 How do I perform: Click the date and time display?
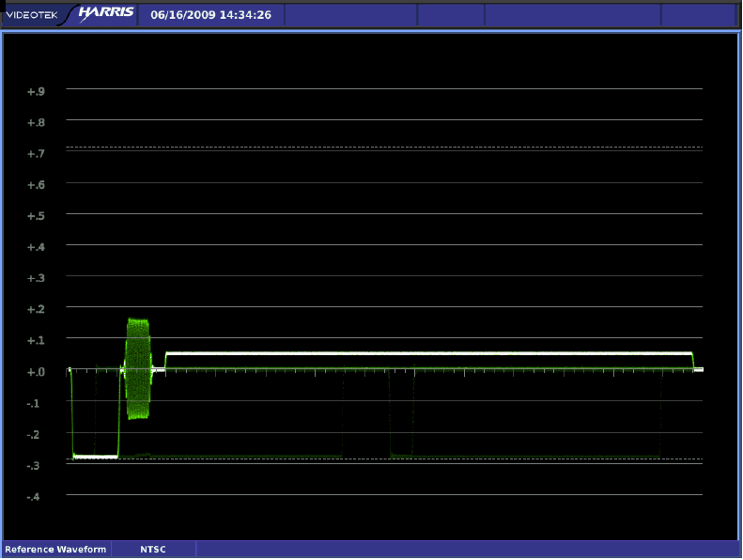pyautogui.click(x=210, y=15)
